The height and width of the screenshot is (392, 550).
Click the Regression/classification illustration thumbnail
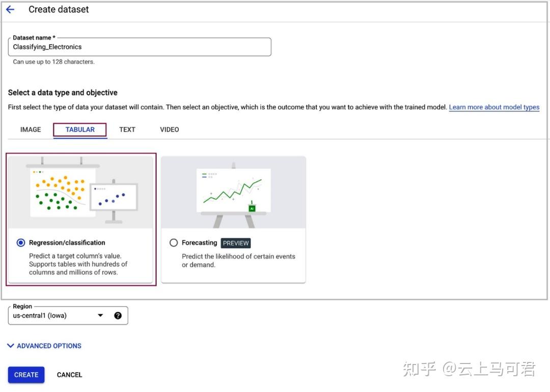pos(80,191)
